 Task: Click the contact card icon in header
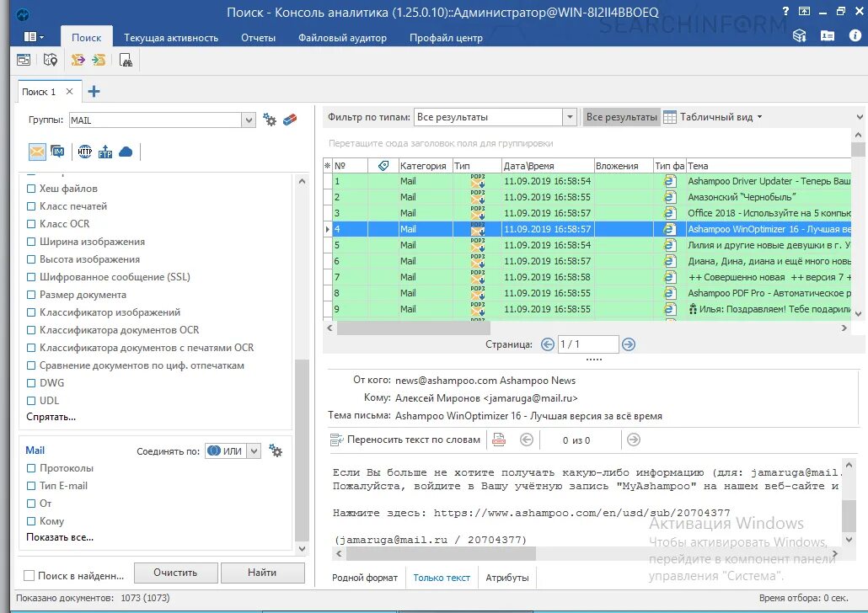[828, 36]
